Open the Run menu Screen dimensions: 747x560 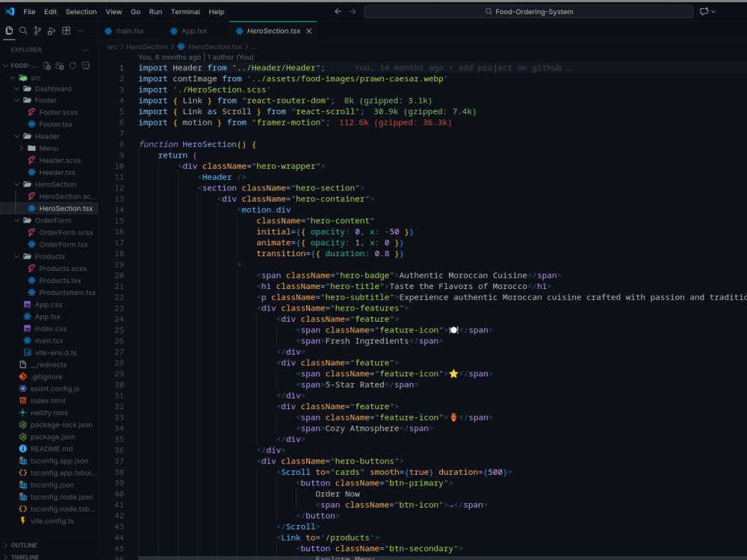coord(156,11)
